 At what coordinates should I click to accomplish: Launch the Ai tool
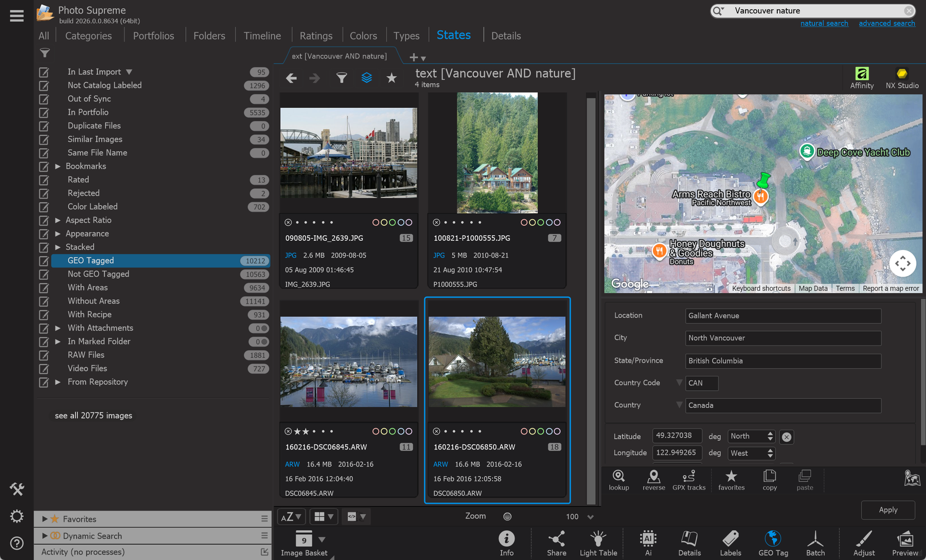pyautogui.click(x=648, y=543)
